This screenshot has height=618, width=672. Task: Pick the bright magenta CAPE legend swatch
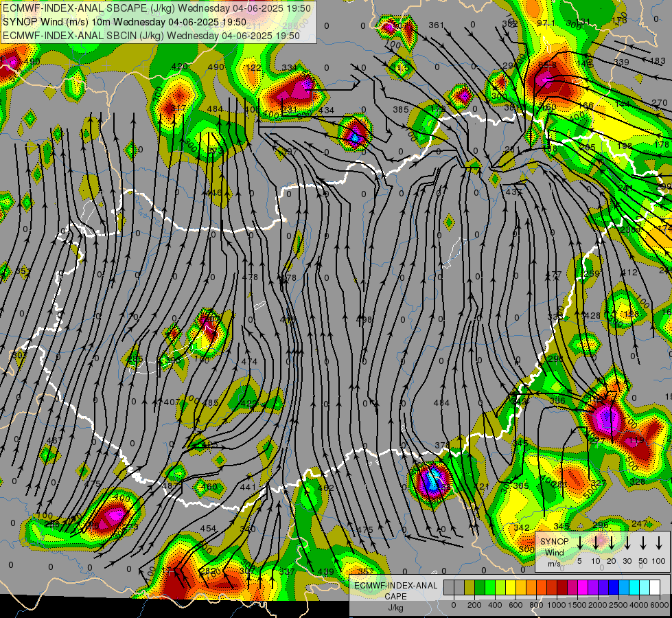(583, 588)
